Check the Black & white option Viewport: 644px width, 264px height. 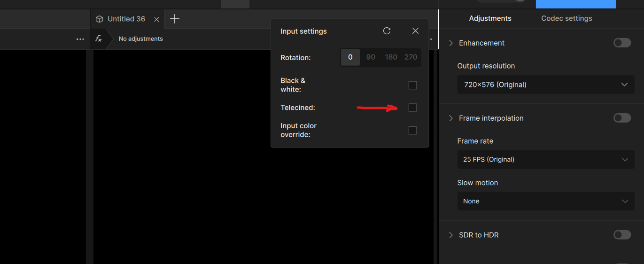click(412, 85)
